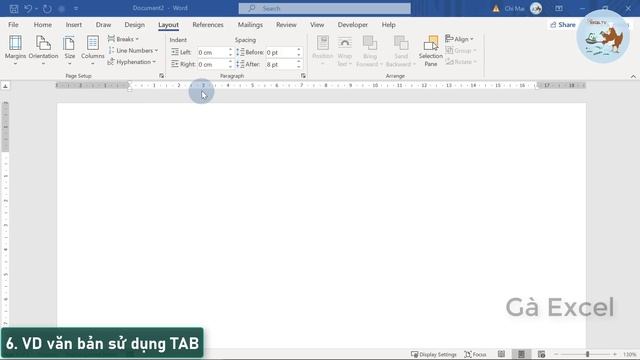640x360 pixels.
Task: Expand the Group dropdown
Action: [461, 51]
